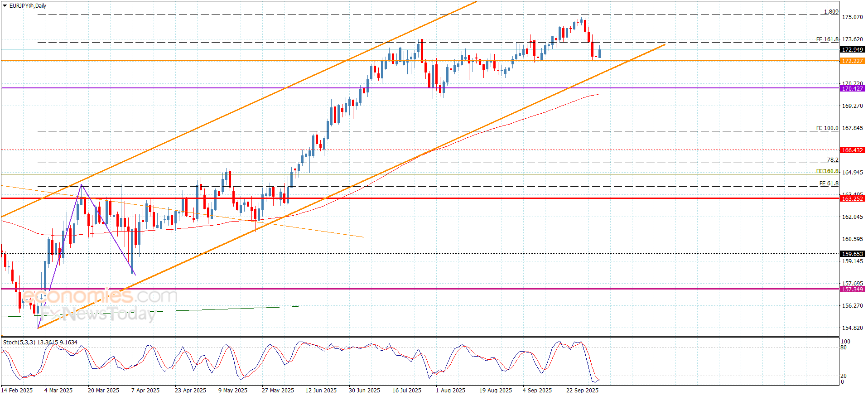Click the 30 Jun 2025 date label

pos(364,391)
